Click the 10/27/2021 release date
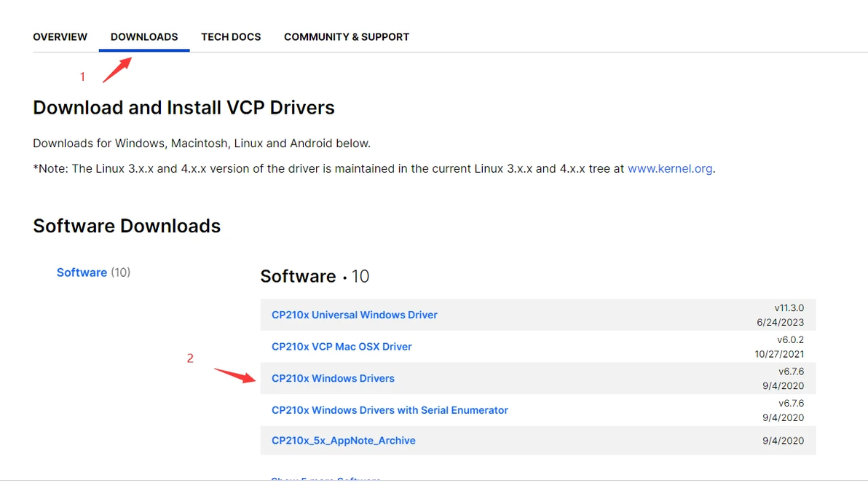 (x=779, y=354)
